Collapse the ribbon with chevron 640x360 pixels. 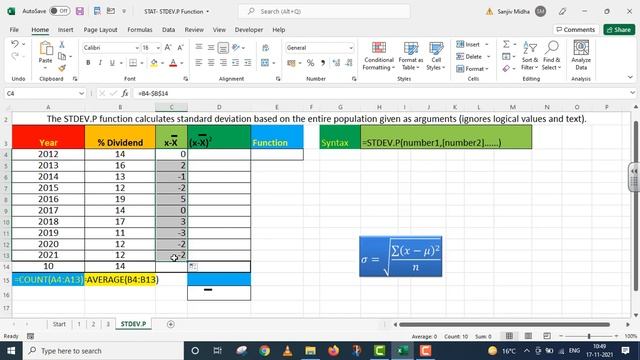click(630, 77)
